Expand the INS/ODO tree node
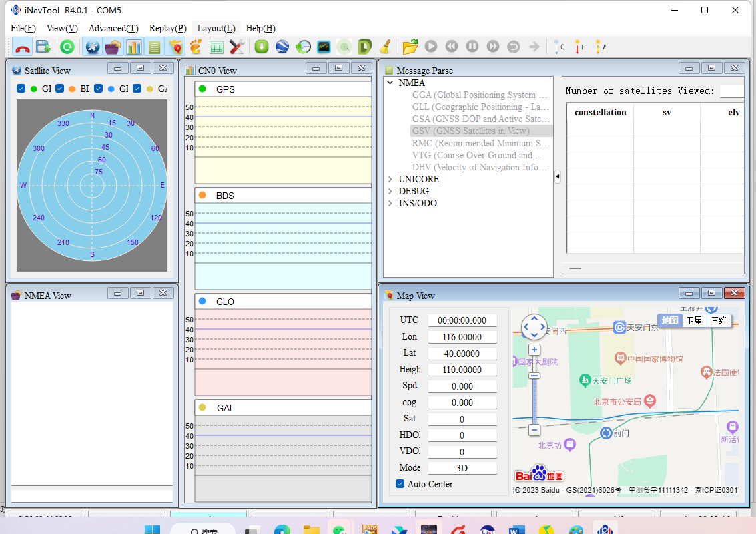 click(390, 203)
